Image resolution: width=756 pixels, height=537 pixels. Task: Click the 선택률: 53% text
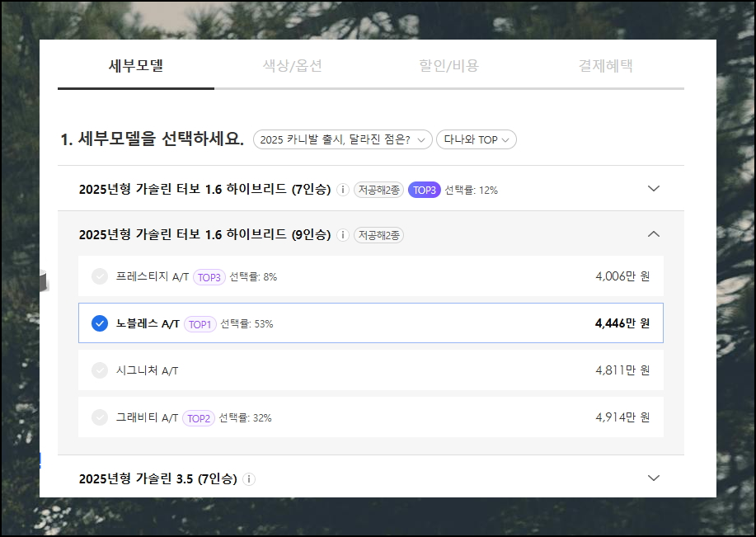[x=247, y=323]
